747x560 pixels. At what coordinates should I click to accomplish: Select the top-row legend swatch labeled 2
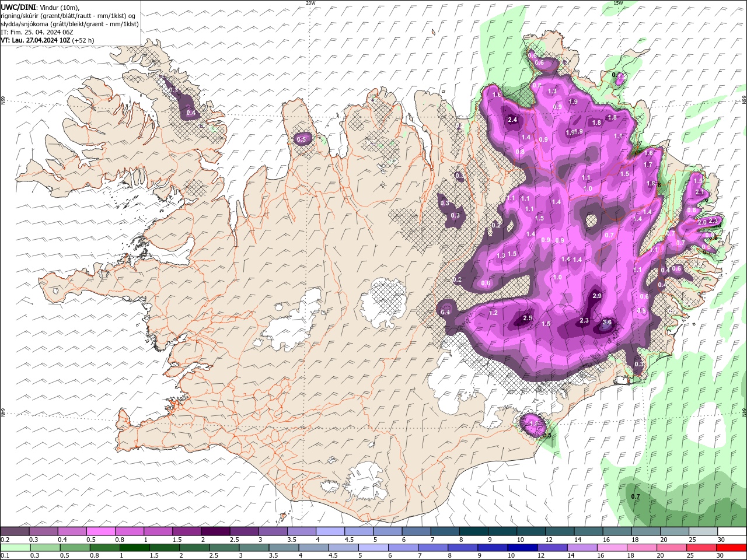click(x=215, y=531)
